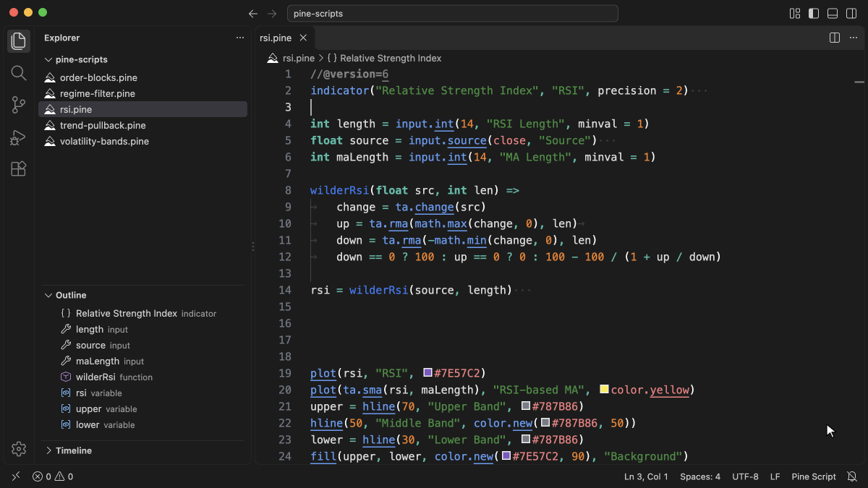Viewport: 868px width, 488px height.
Task: Click the wrench icon next to maLength
Action: coord(66,361)
